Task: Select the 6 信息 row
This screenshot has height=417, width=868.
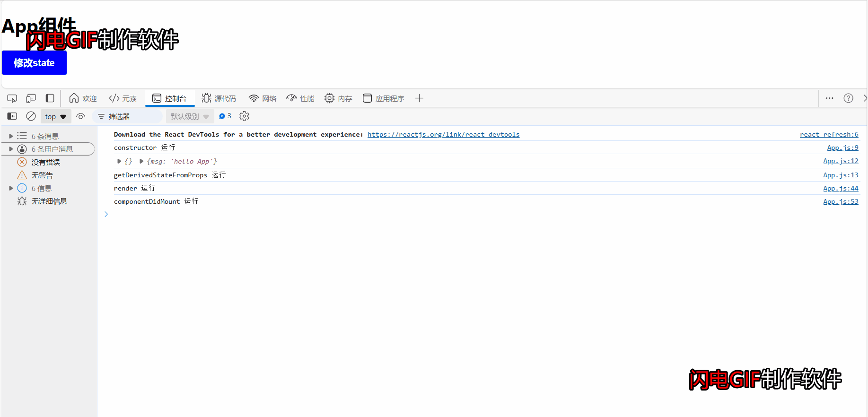Action: click(x=48, y=188)
